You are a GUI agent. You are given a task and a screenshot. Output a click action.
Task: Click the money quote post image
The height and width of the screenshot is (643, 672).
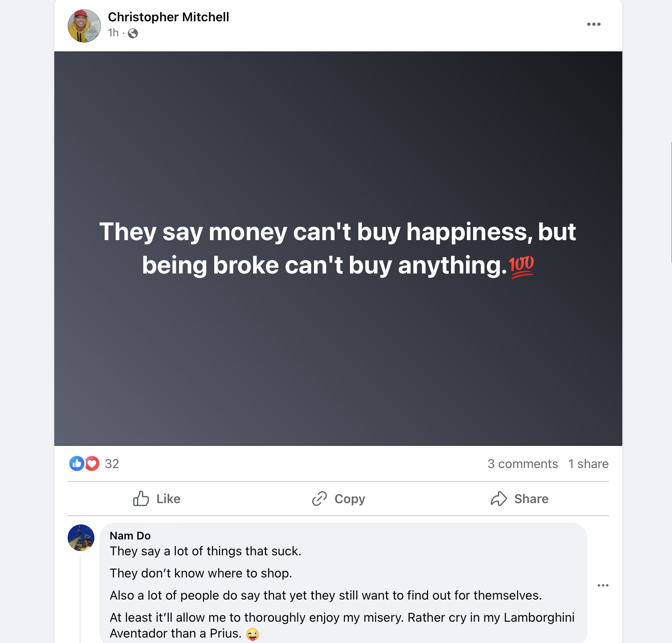[x=338, y=248]
